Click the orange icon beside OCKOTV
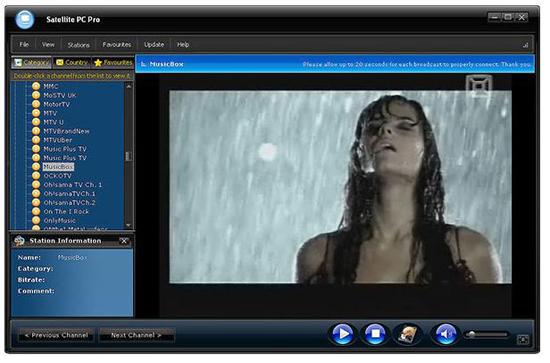Viewport: 550px width, 363px height. point(36,177)
